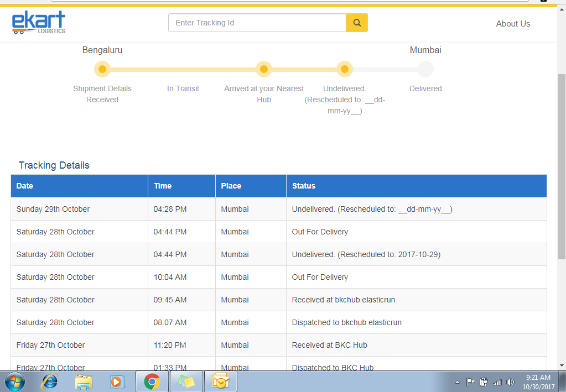
Task: Click the grey Delivered step circle
Action: point(425,69)
